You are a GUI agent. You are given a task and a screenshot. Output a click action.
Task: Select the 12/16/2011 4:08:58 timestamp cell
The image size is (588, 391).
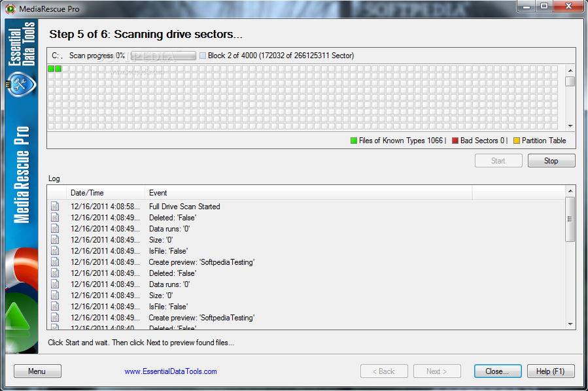pyautogui.click(x=105, y=207)
